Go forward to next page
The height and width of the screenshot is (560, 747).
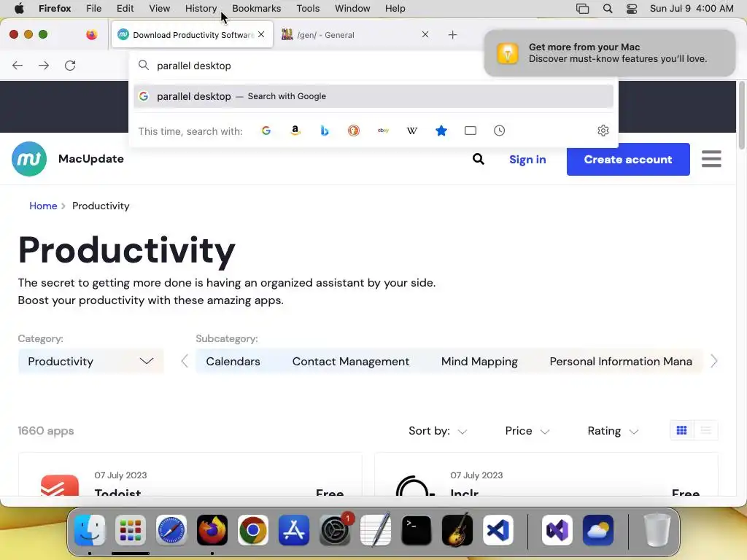click(44, 66)
